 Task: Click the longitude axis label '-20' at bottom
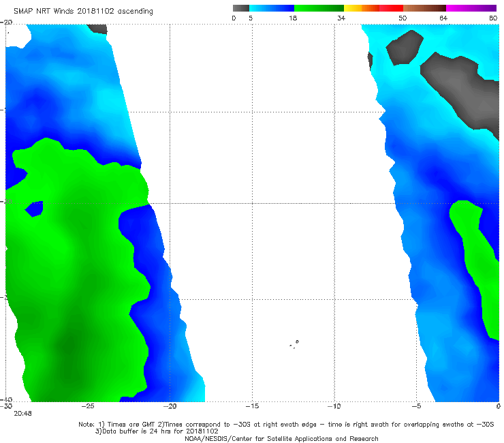tap(170, 406)
